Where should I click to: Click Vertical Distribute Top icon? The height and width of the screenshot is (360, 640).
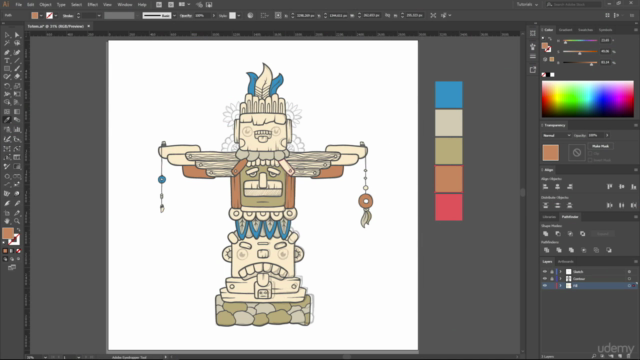[x=545, y=205]
